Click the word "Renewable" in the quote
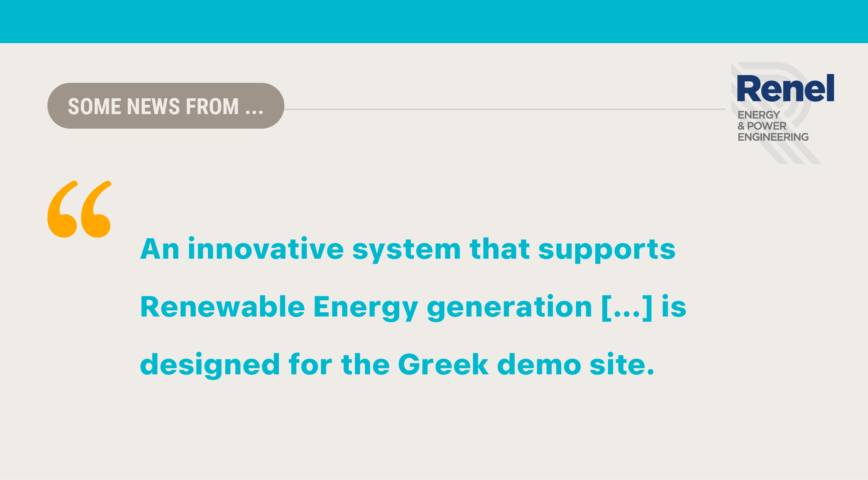Image resolution: width=868 pixels, height=480 pixels. click(223, 307)
